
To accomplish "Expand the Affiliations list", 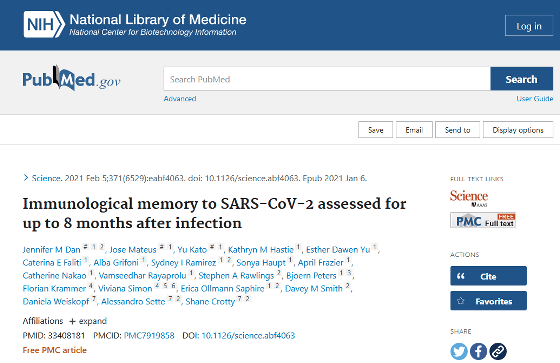I will [x=88, y=321].
